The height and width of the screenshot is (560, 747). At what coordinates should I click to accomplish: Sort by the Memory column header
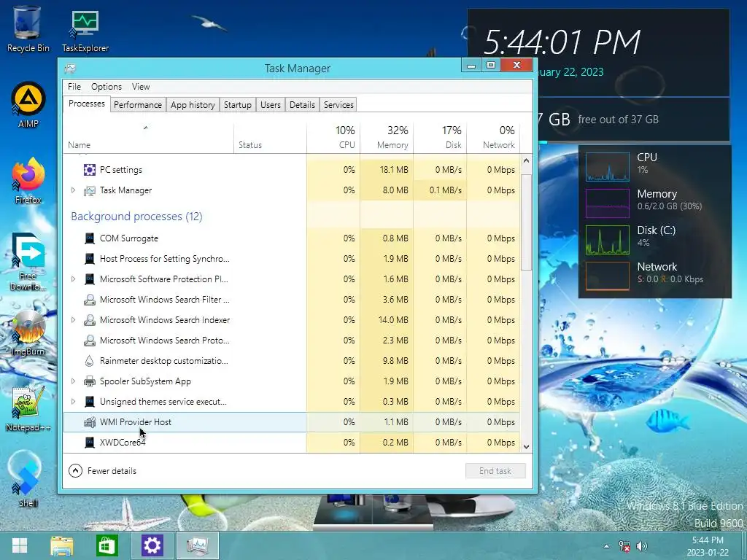(387, 138)
